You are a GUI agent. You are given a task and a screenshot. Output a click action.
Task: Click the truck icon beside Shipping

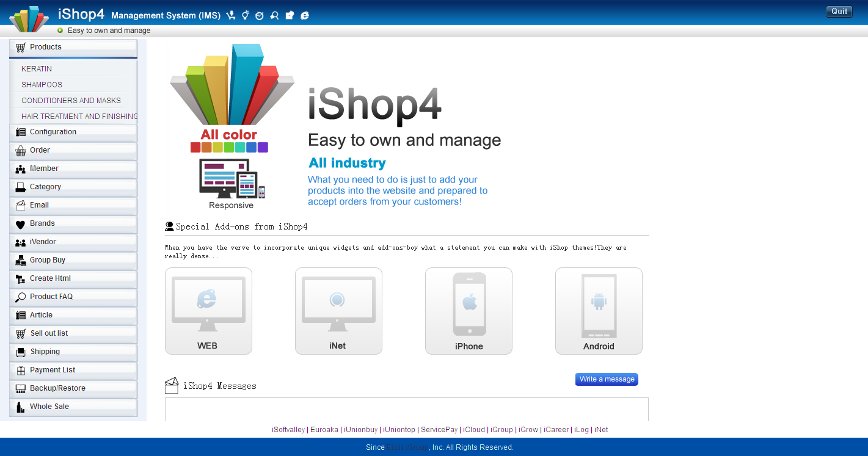(21, 352)
